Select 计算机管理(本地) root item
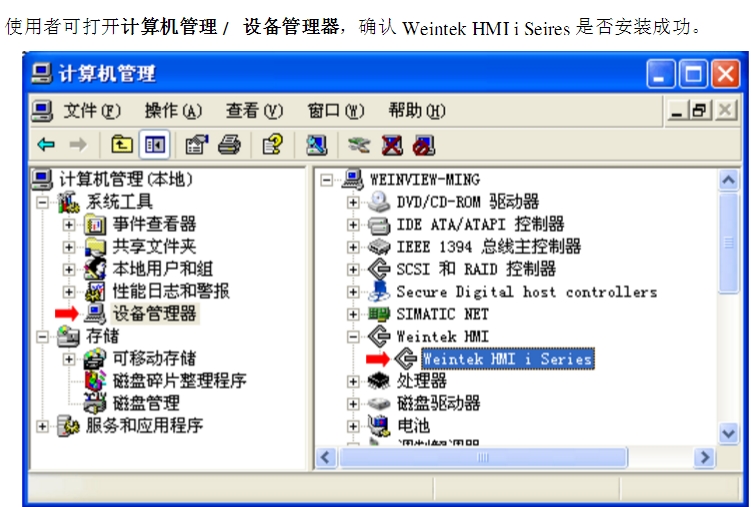Screen dimensions: 753x507 (x=126, y=180)
